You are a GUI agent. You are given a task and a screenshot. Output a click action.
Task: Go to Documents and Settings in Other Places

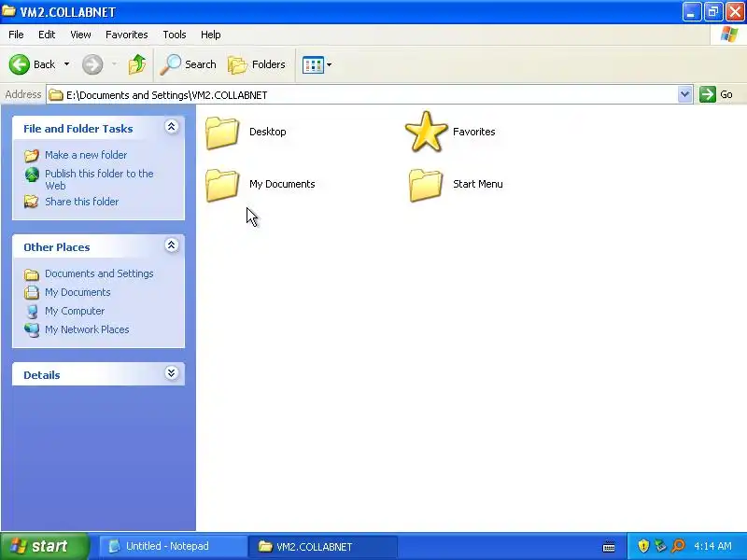click(99, 273)
